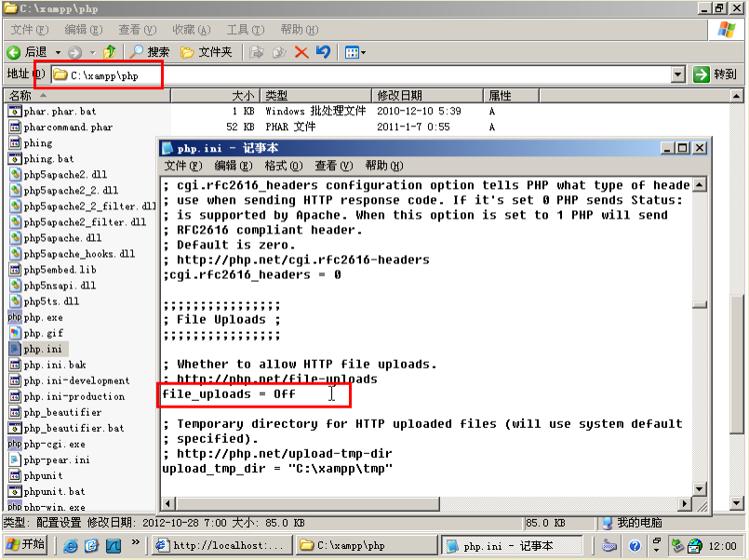749x560 pixels.
Task: Select phing.bat file icon
Action: click(x=15, y=158)
